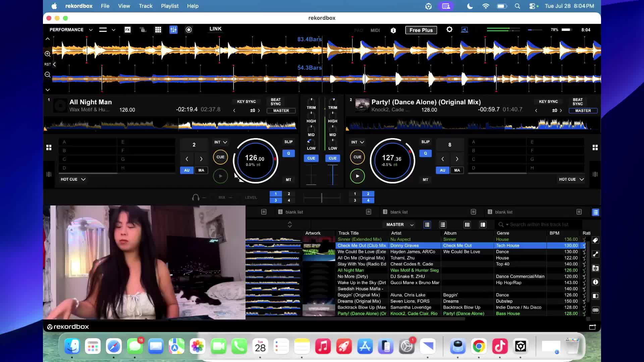644x362 pixels.
Task: Click the tag filter icon in browser sidebar
Action: pos(595,240)
